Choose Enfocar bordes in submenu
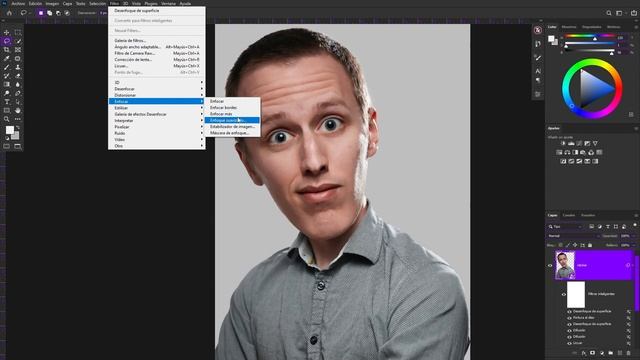640x360 pixels. click(x=232, y=107)
